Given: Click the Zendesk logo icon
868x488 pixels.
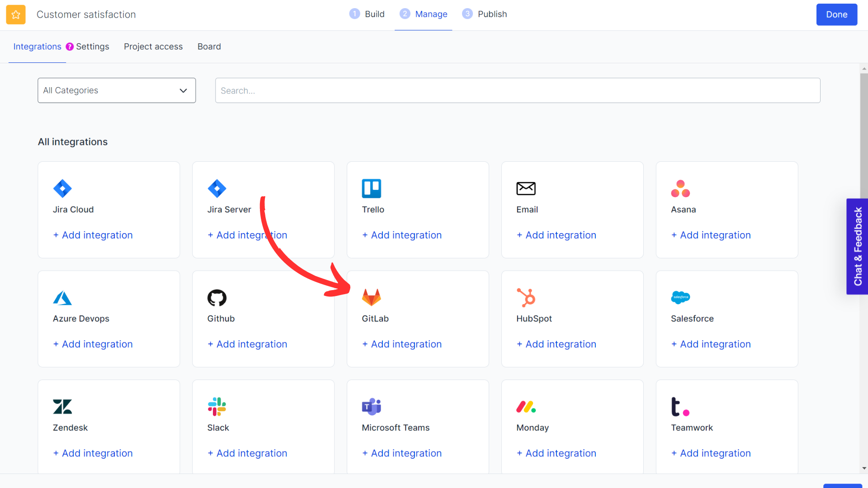Looking at the screenshot, I should [x=62, y=407].
